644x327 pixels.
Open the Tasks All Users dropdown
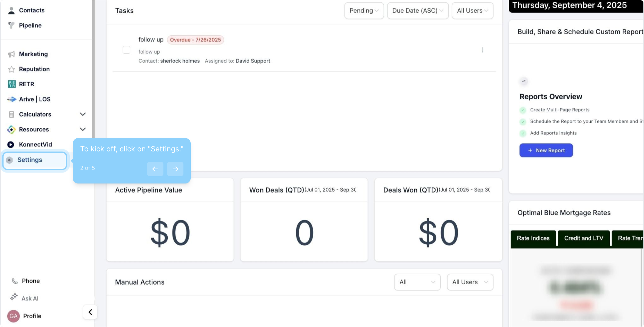click(472, 11)
